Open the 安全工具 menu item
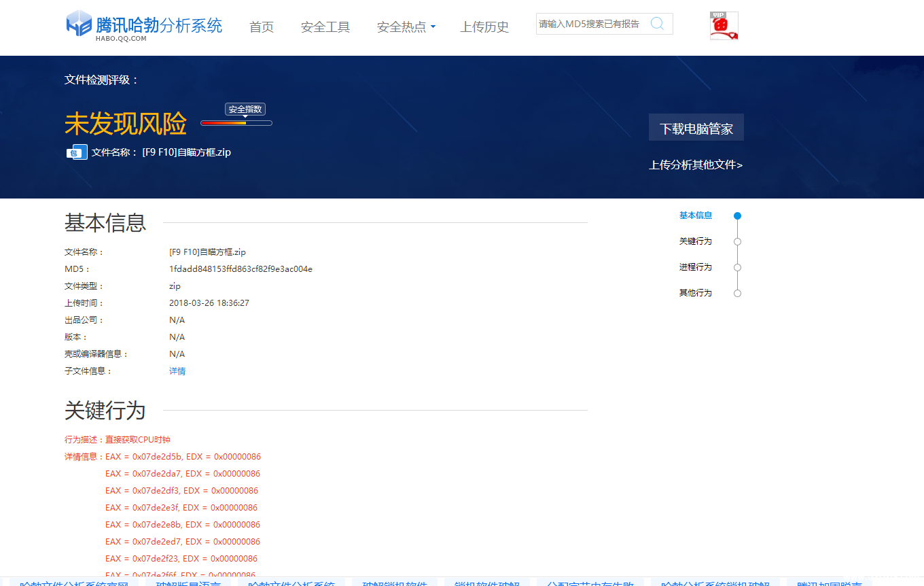The width and height of the screenshot is (924, 586). click(325, 27)
